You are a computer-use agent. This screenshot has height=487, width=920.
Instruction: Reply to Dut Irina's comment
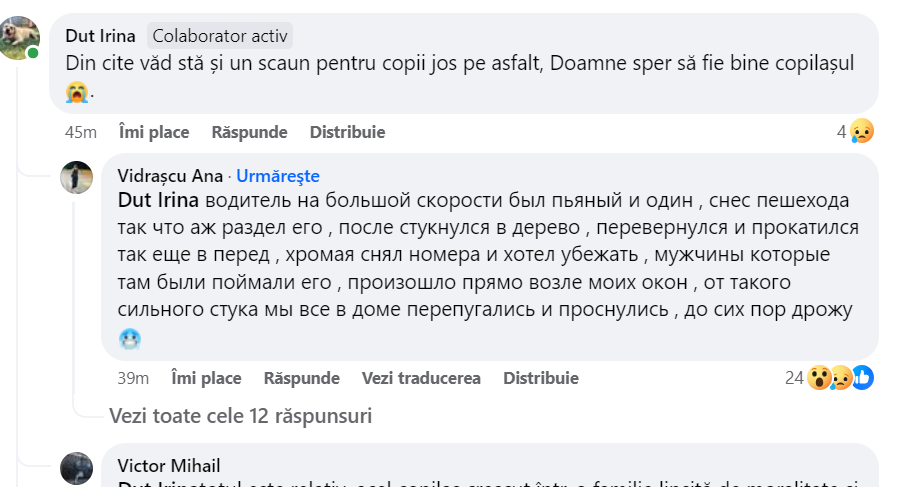point(249,132)
